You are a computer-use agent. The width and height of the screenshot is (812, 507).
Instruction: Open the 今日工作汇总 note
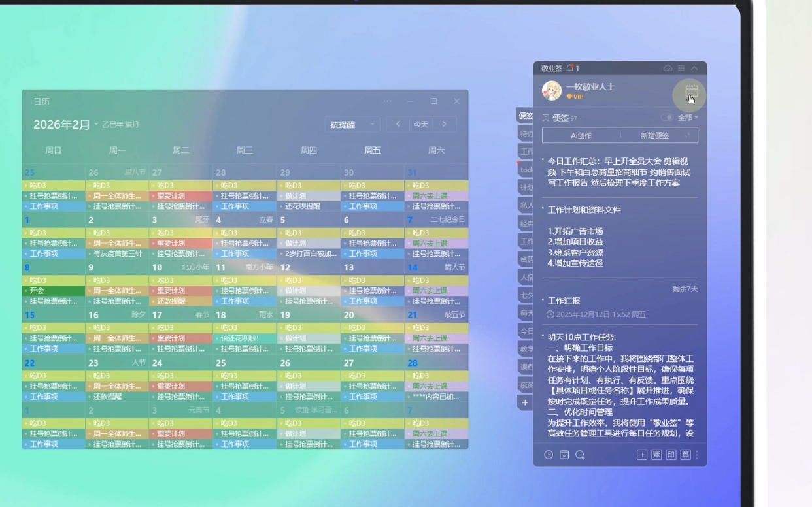click(x=620, y=172)
